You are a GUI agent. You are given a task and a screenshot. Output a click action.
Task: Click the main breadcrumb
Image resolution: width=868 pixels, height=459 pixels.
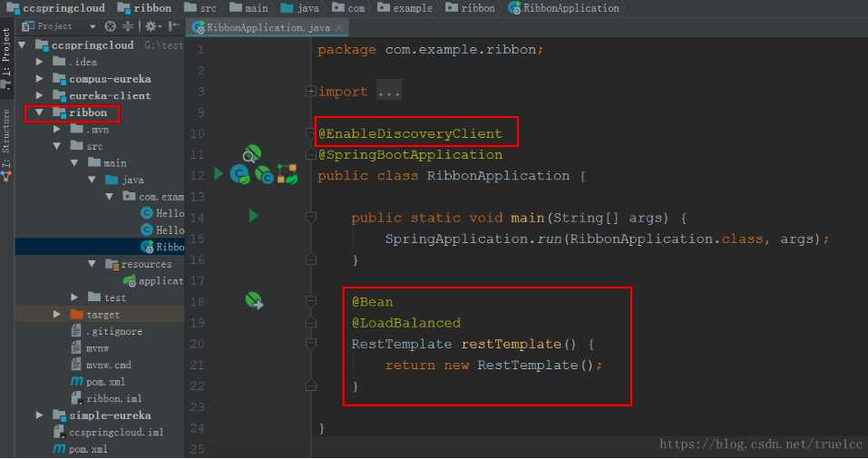pyautogui.click(x=249, y=8)
